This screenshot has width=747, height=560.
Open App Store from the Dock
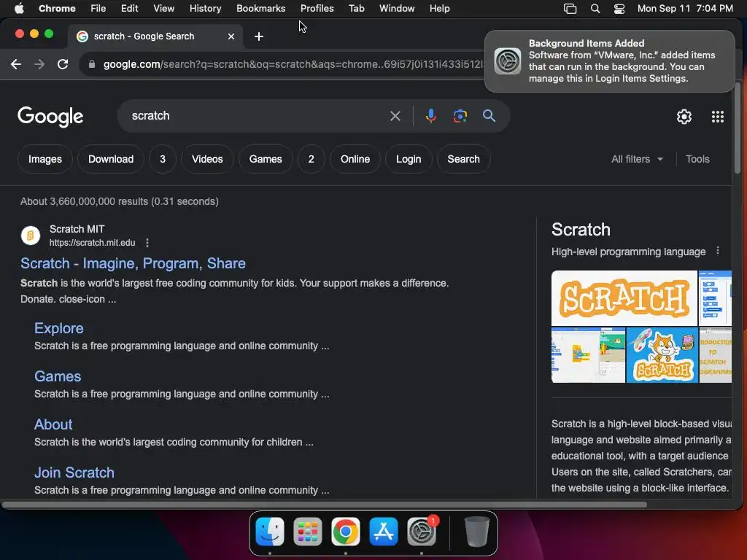click(x=384, y=531)
